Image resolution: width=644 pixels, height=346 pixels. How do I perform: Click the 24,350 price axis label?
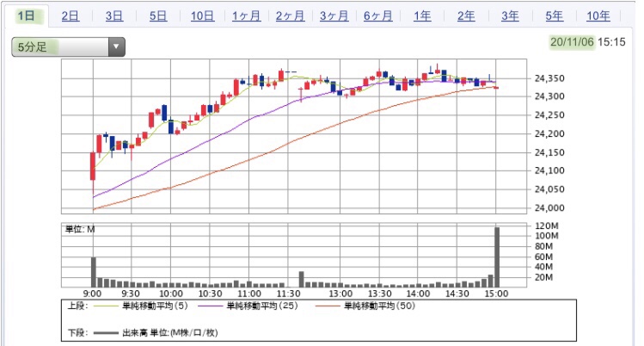pos(549,78)
